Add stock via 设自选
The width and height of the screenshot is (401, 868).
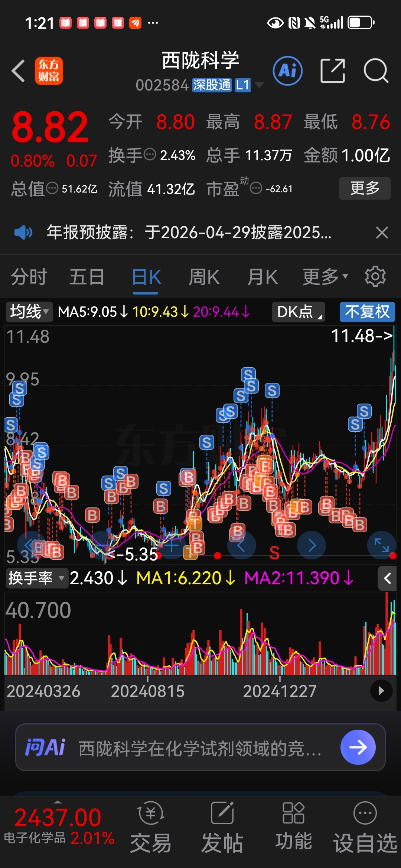(365, 826)
